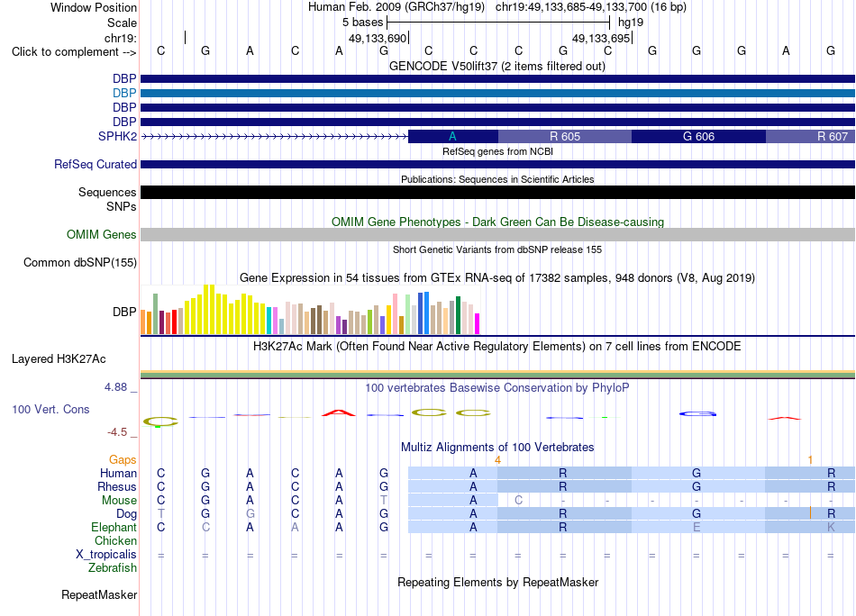
Task: Select the 'R 605' codon in SPHK2
Action: pyautogui.click(x=564, y=136)
